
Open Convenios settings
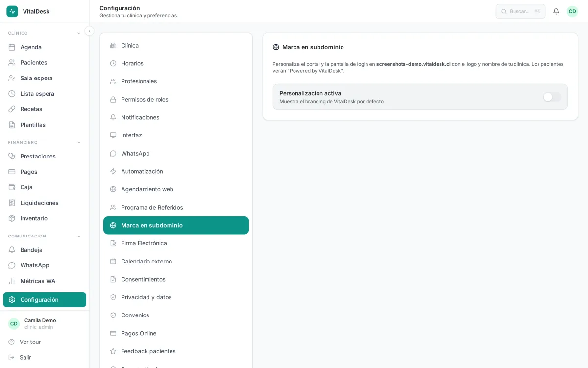(x=176, y=315)
